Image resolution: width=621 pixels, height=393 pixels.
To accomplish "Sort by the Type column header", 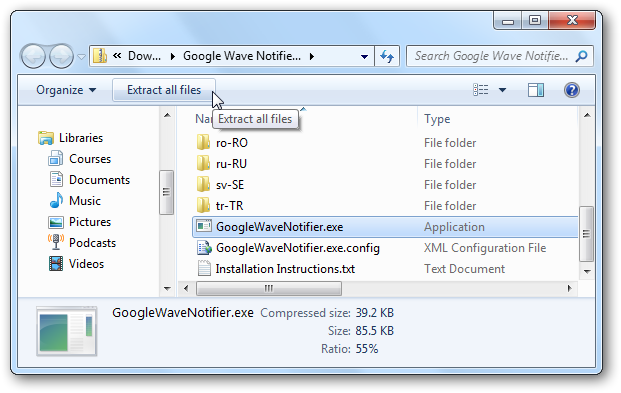I will point(437,119).
